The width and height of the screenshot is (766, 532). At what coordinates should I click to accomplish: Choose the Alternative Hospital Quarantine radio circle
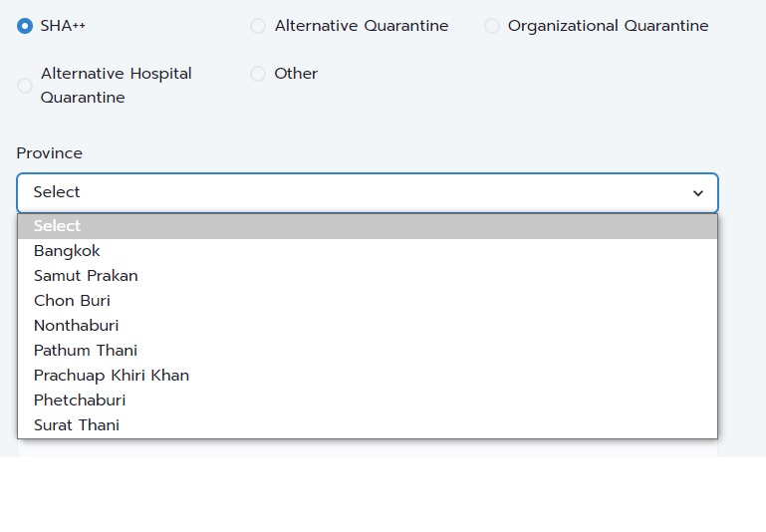25,86
